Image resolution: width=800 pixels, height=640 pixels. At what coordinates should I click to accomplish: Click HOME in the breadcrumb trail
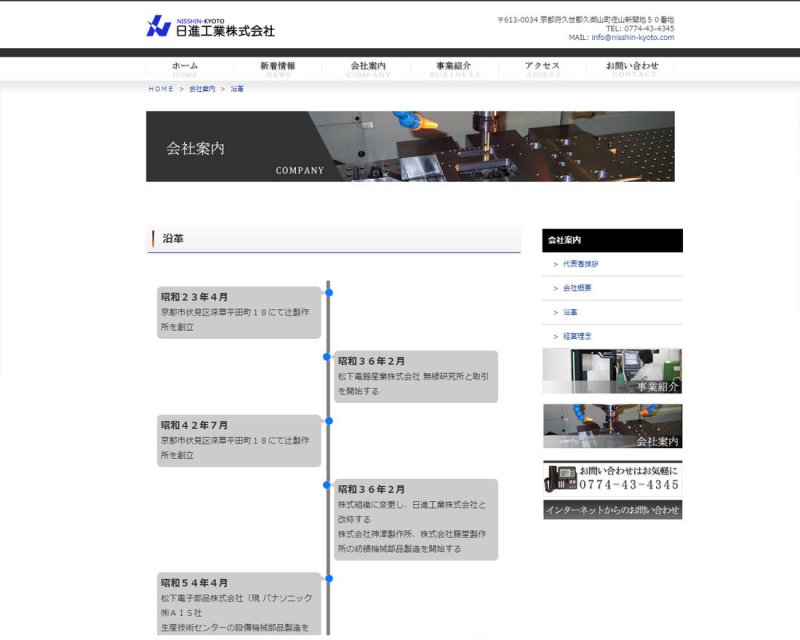coord(161,89)
